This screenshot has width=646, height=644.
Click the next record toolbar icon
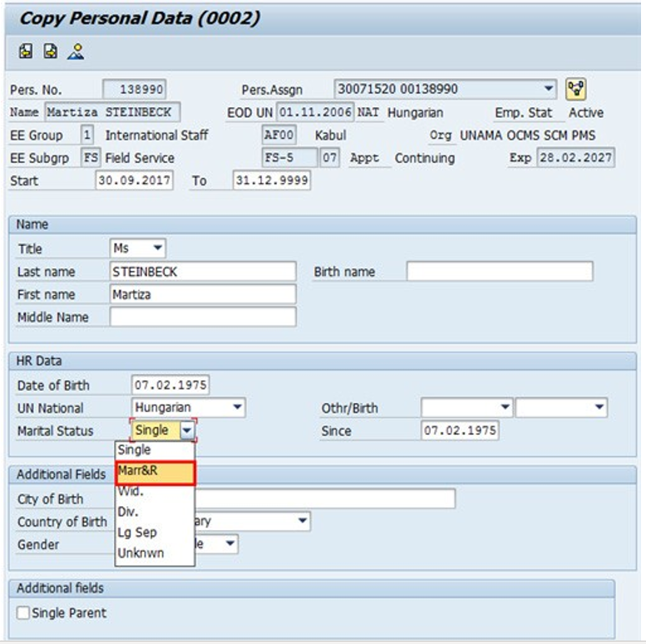51,52
